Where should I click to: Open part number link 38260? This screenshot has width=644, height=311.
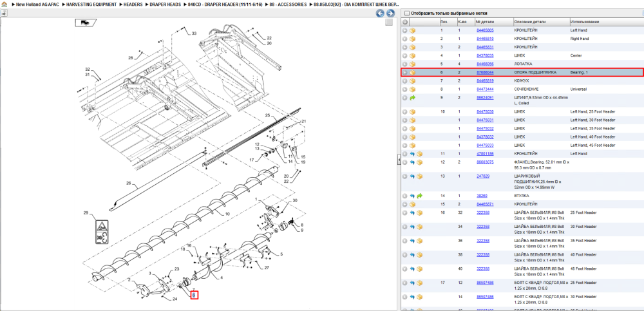tap(482, 196)
